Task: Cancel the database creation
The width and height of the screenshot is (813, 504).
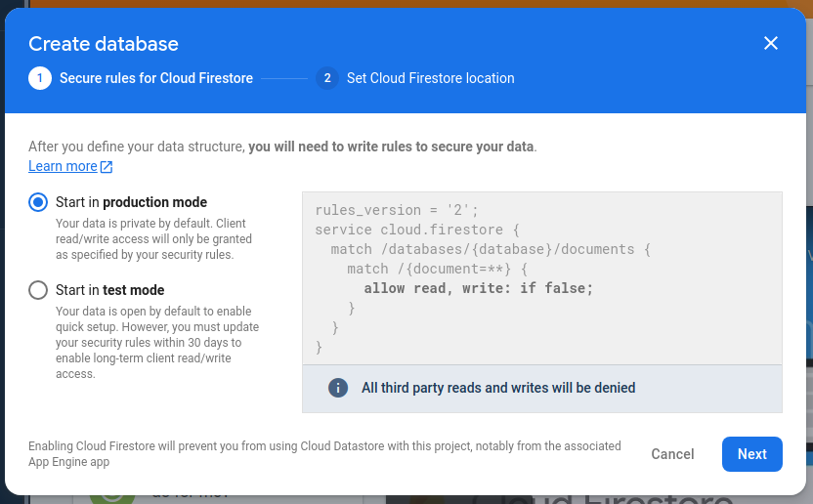Action: pos(672,454)
